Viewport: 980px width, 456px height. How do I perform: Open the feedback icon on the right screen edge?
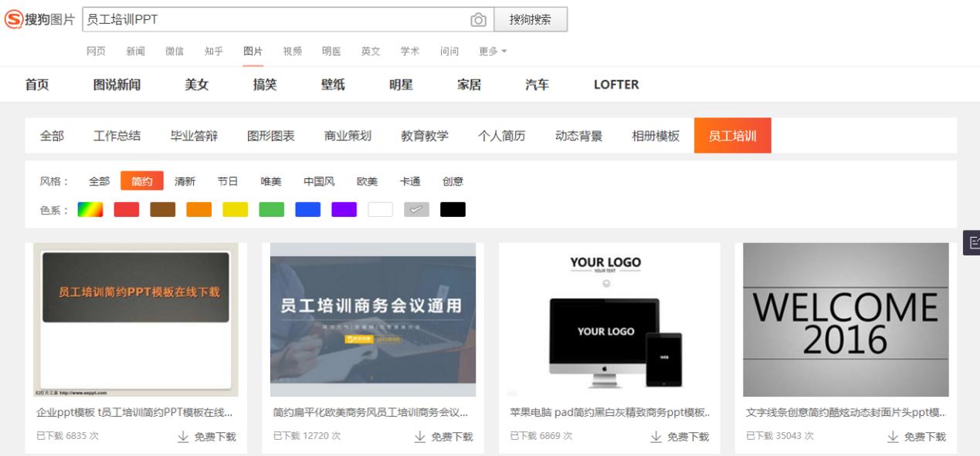pyautogui.click(x=974, y=244)
